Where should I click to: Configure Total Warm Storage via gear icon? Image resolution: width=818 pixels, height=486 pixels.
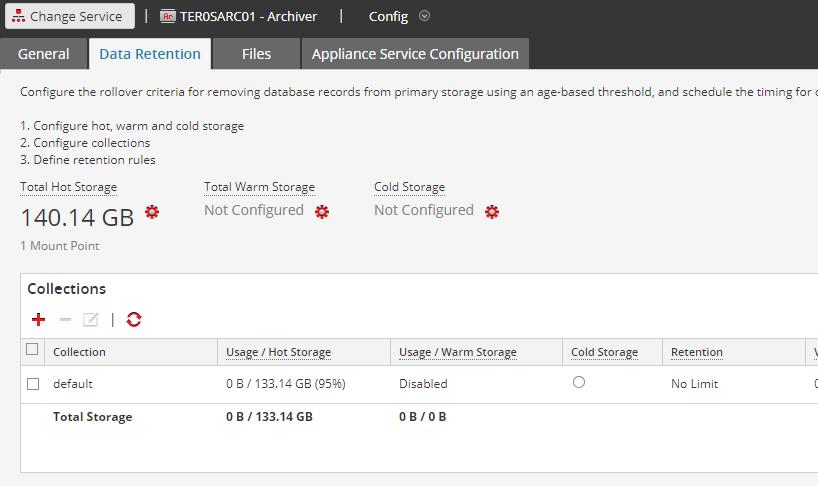point(322,212)
